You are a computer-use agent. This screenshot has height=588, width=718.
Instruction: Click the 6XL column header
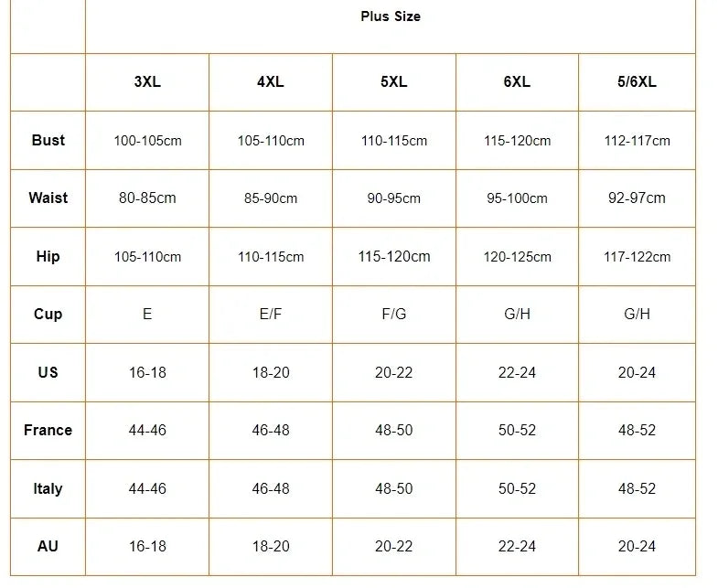[517, 81]
